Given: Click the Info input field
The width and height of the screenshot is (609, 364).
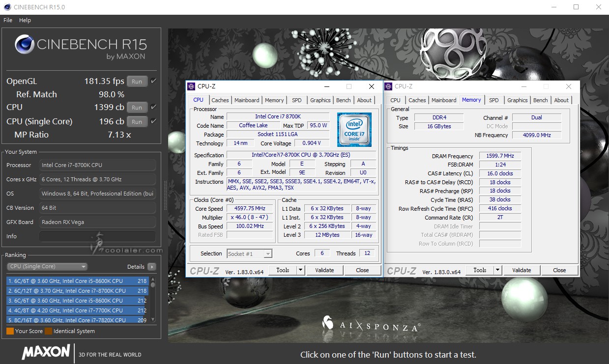Looking at the screenshot, I should tap(97, 236).
